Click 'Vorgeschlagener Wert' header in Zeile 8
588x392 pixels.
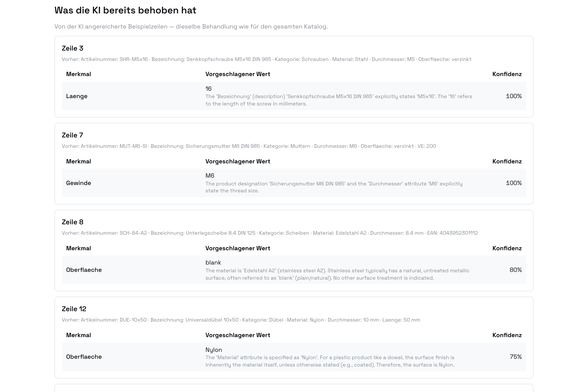coord(238,248)
